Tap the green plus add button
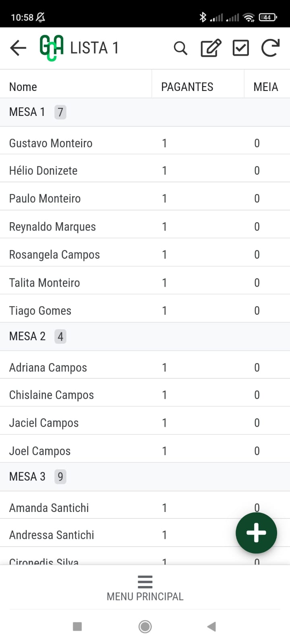Screen dimensions: 290x644 [x=256, y=533]
